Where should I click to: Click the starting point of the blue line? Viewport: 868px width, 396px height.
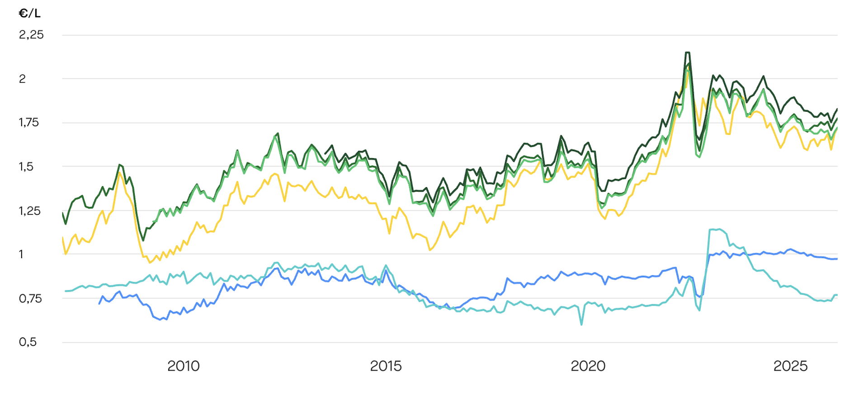click(99, 303)
